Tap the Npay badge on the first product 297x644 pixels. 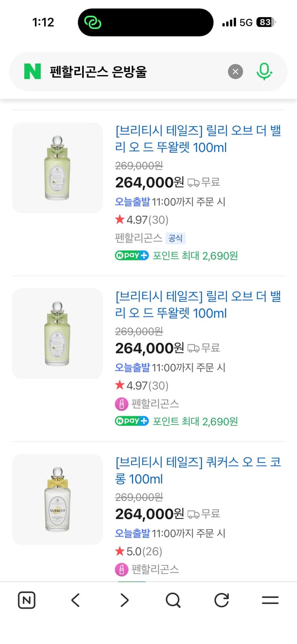(131, 255)
